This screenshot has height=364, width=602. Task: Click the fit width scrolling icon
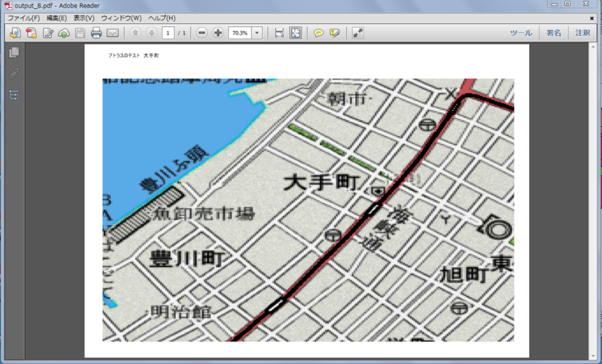pyautogui.click(x=279, y=33)
